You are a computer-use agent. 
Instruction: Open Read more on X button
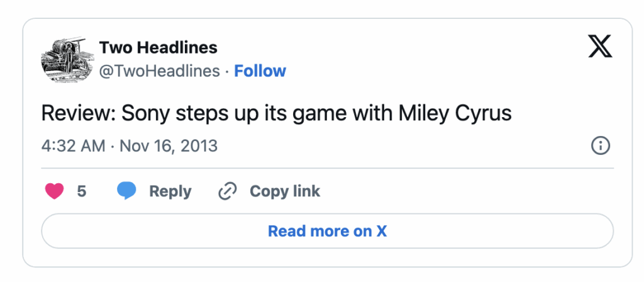tap(327, 231)
